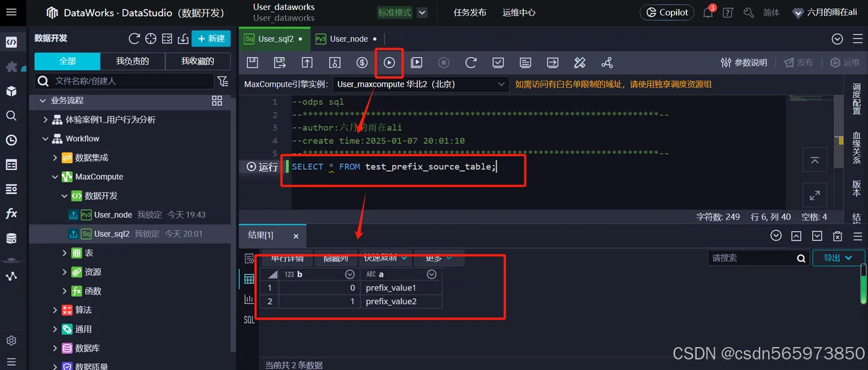Open 任务发布 in top menu
The width and height of the screenshot is (868, 370).
click(470, 12)
